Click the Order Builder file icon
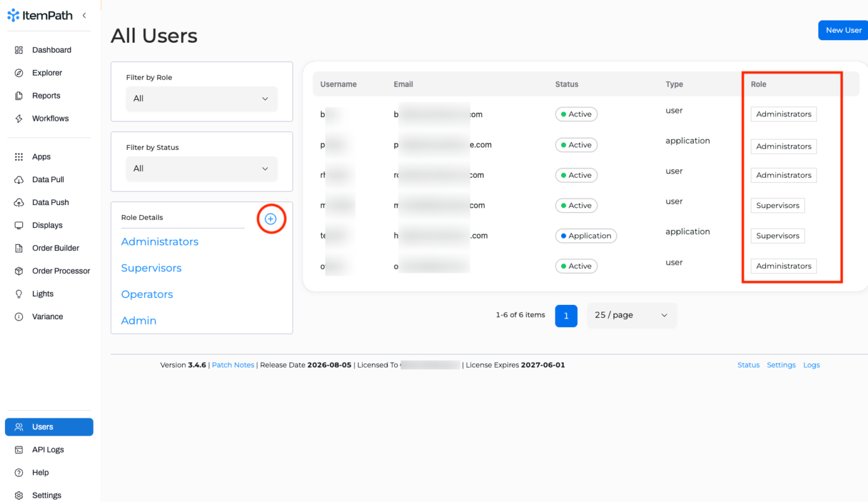 tap(19, 249)
